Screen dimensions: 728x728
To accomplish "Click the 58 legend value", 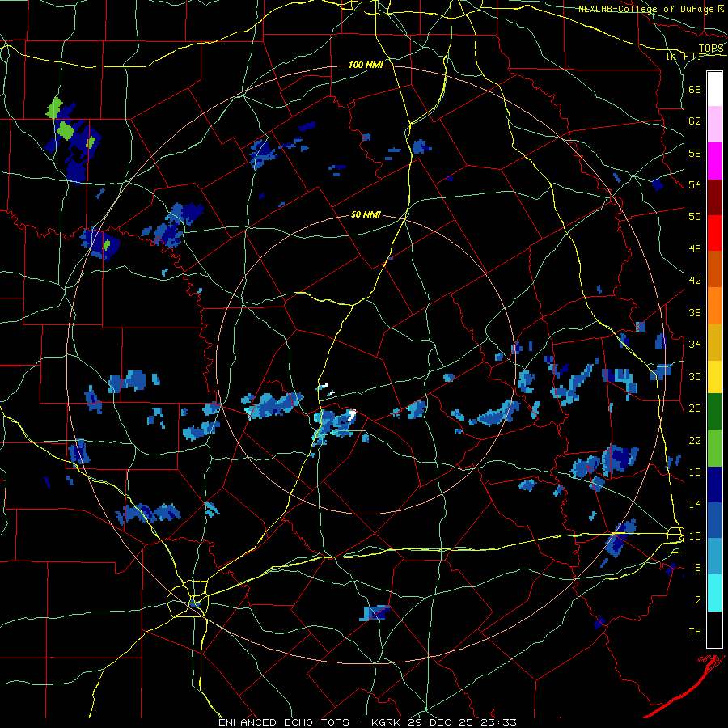I will [695, 153].
